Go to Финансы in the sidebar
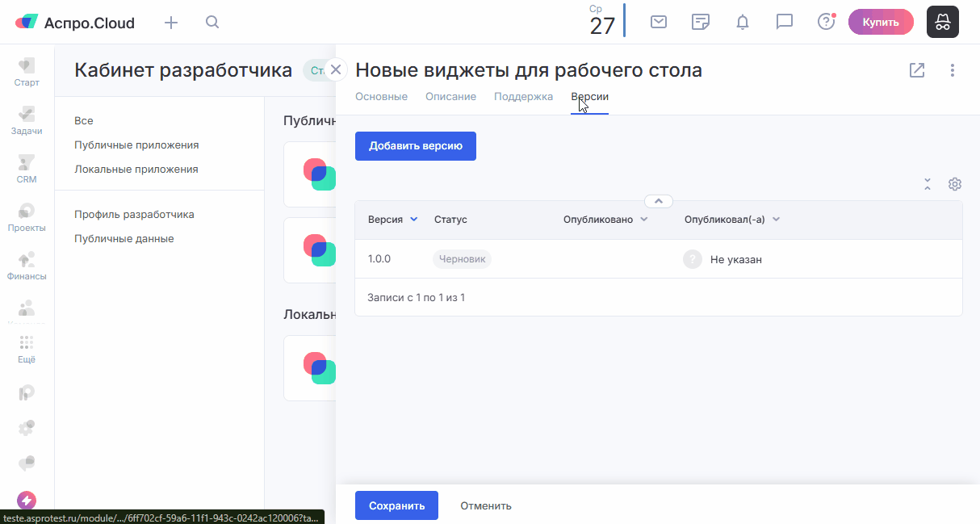The image size is (980, 524). click(x=27, y=266)
